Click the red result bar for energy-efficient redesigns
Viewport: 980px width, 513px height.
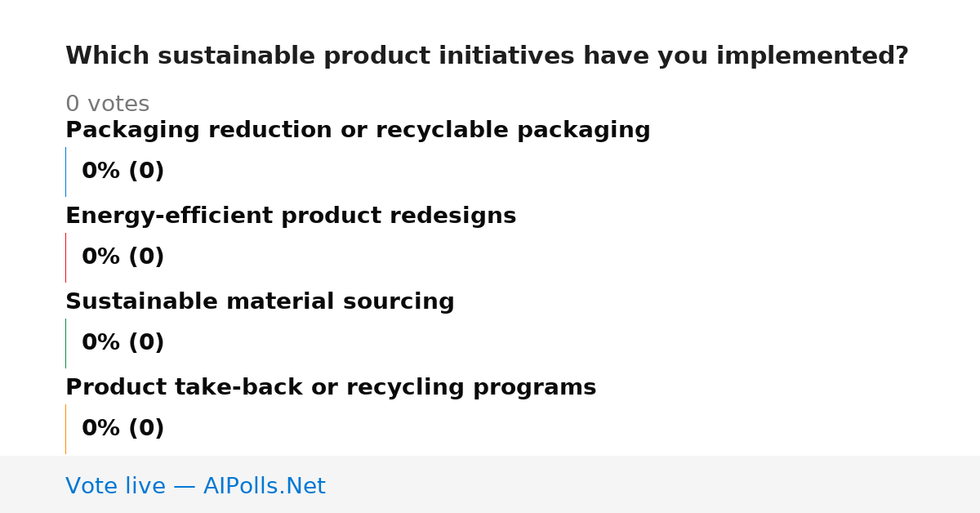click(x=65, y=257)
